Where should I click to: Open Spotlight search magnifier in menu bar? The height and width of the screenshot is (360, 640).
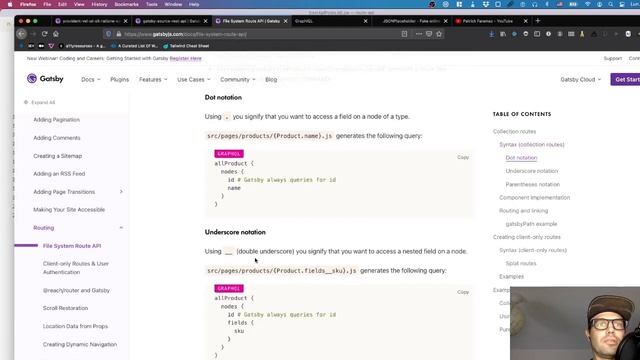[610, 4]
